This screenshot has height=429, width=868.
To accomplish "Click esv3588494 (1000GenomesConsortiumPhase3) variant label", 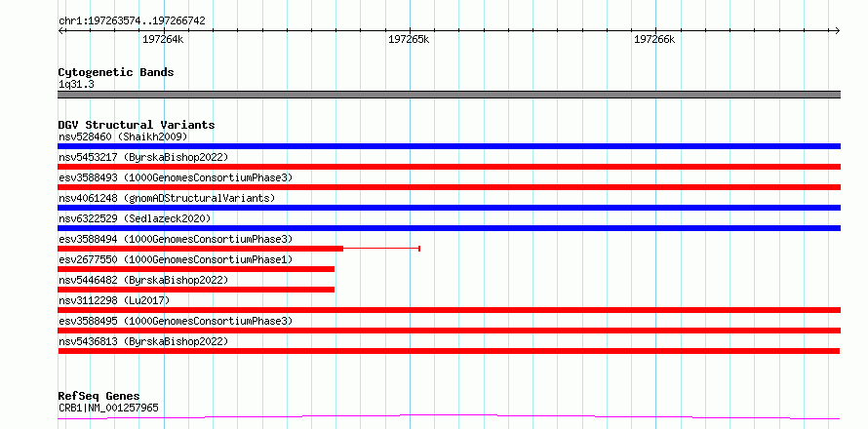I will pyautogui.click(x=176, y=239).
